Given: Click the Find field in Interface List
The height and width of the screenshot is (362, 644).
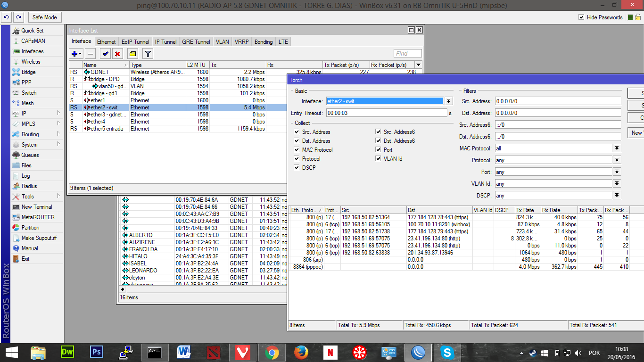Looking at the screenshot, I should [408, 54].
